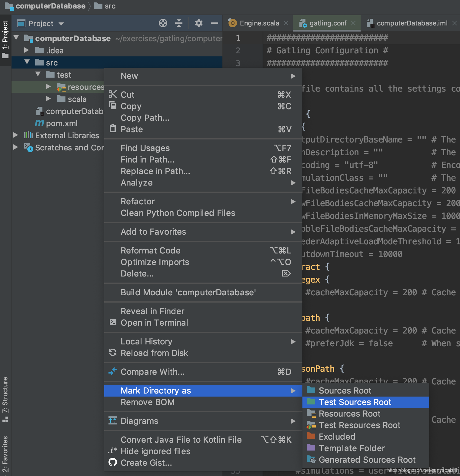Click the GitHub icon beside Create Gist
460x476 pixels.
tap(113, 462)
